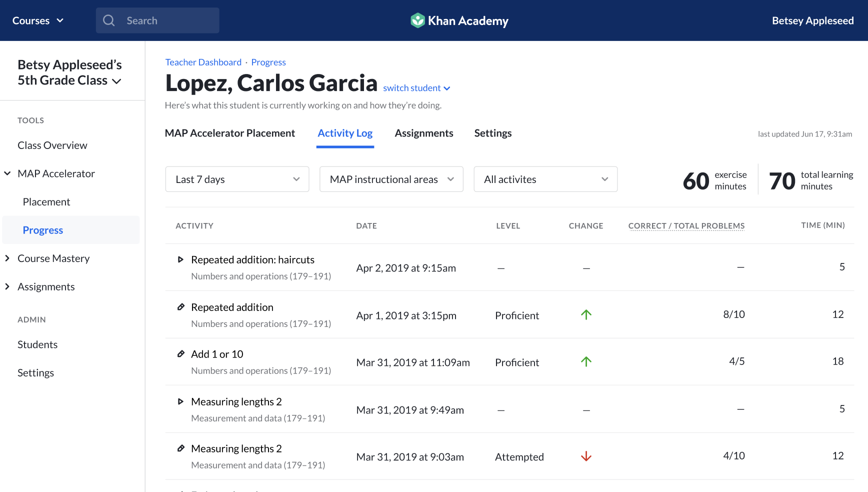Click the Betsey Appleseed account name

[x=812, y=20]
